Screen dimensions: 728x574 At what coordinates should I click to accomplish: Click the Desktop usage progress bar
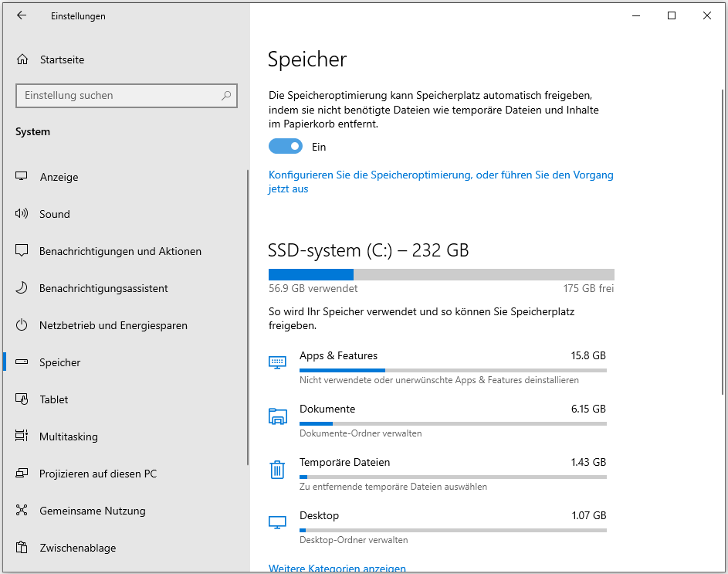pyautogui.click(x=452, y=530)
